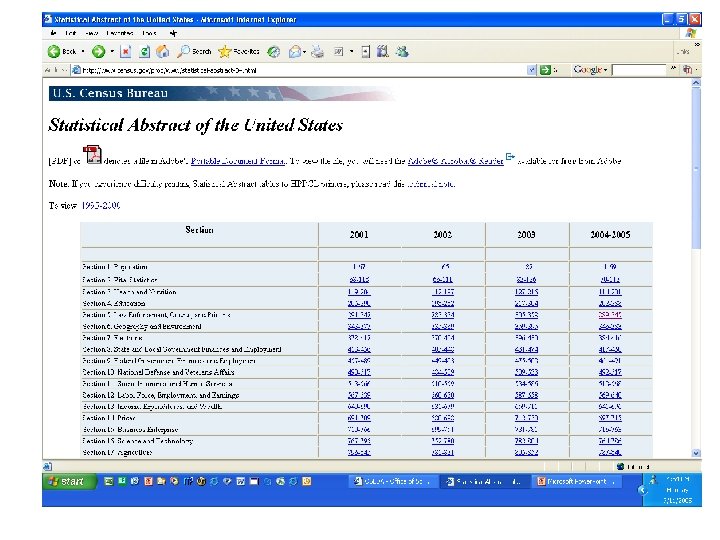Open the Mail envelope icon

click(294, 52)
